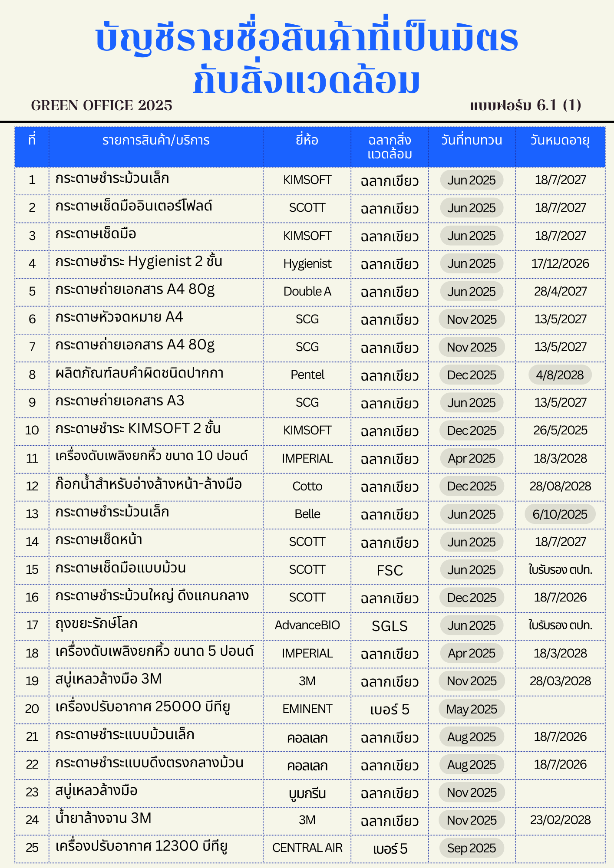The width and height of the screenshot is (614, 868).
Task: Click the "แบบฟอร์ม 6.1 (1)" form label
Action: 525,105
